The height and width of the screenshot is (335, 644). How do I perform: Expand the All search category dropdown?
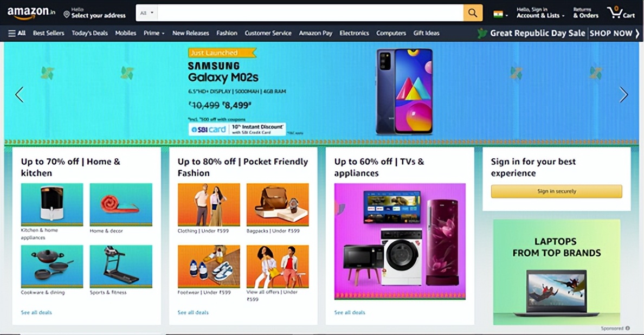[146, 13]
